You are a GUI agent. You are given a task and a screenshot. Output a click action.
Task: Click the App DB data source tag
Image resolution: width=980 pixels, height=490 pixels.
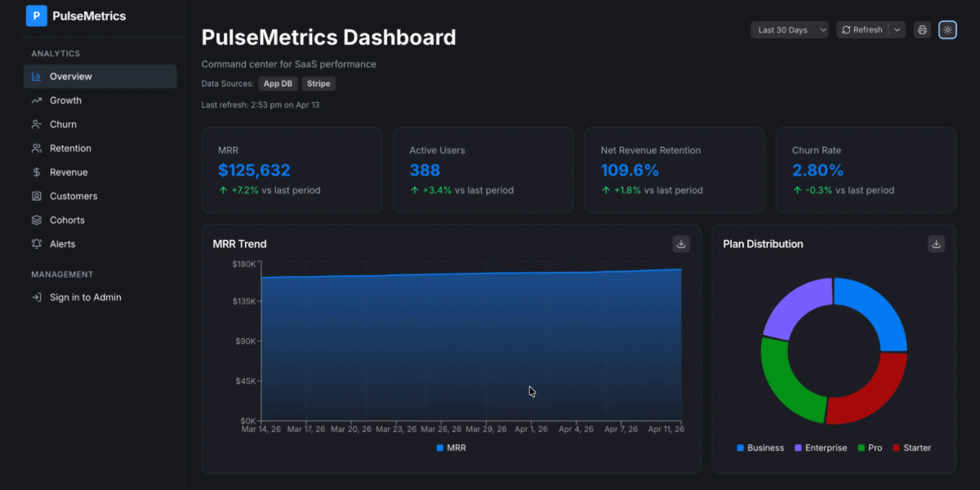point(278,83)
